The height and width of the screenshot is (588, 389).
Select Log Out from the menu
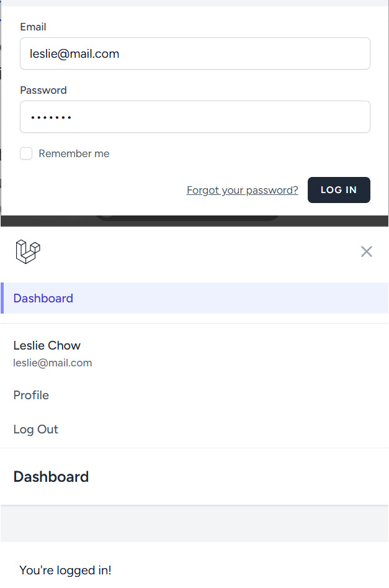click(36, 429)
